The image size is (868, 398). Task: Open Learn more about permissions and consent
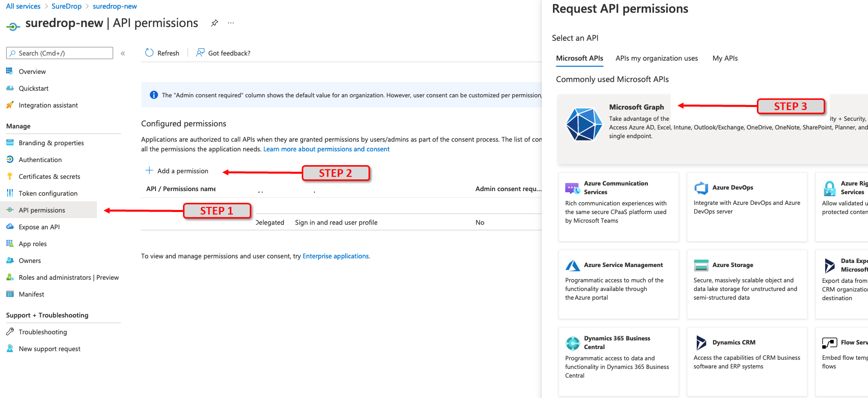pyautogui.click(x=326, y=149)
